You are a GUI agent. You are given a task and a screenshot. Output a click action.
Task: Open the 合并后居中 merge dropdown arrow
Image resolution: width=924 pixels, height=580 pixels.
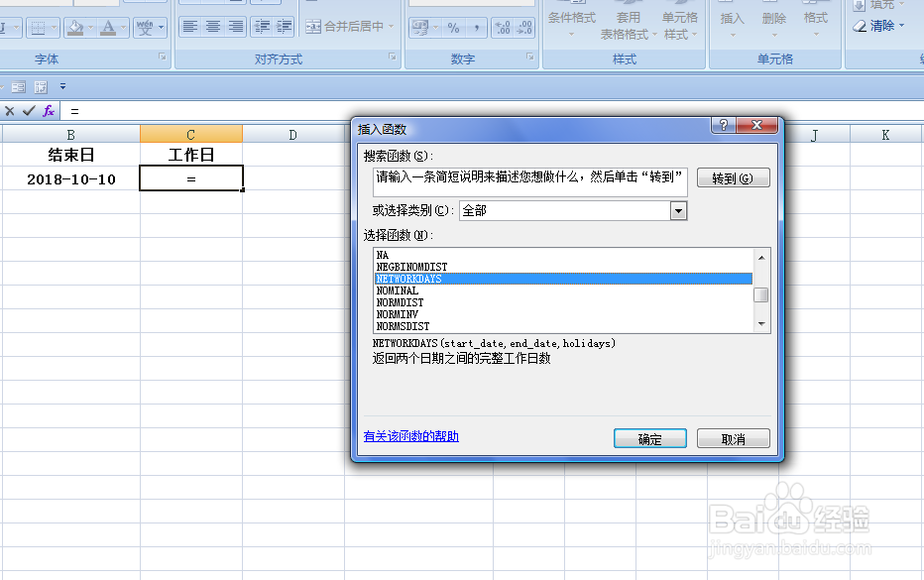(x=391, y=26)
